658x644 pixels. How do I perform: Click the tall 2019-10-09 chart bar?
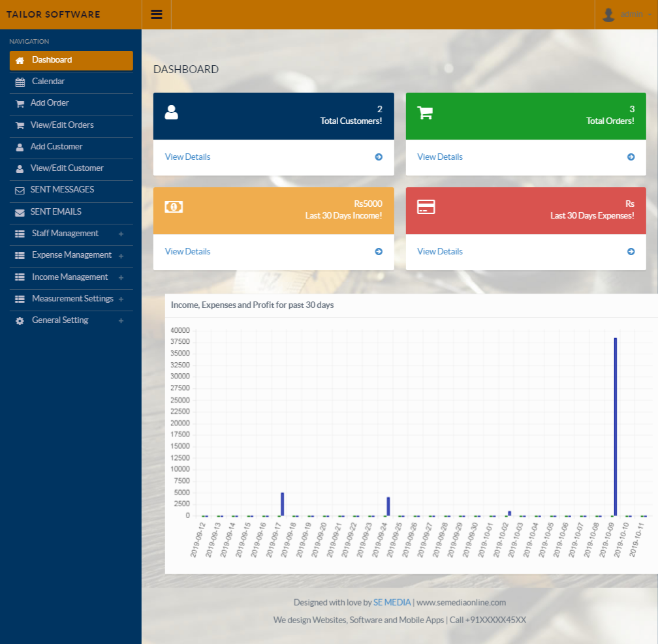point(615,427)
